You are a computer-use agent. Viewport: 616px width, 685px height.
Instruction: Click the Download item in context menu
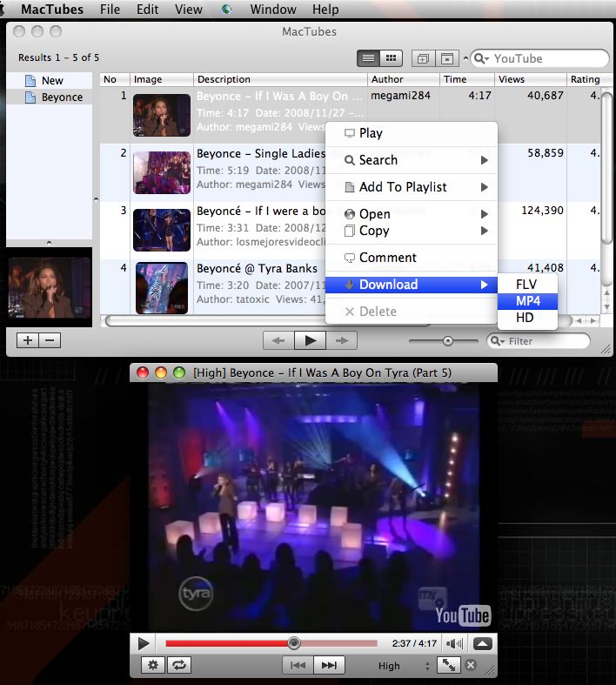[x=412, y=285]
